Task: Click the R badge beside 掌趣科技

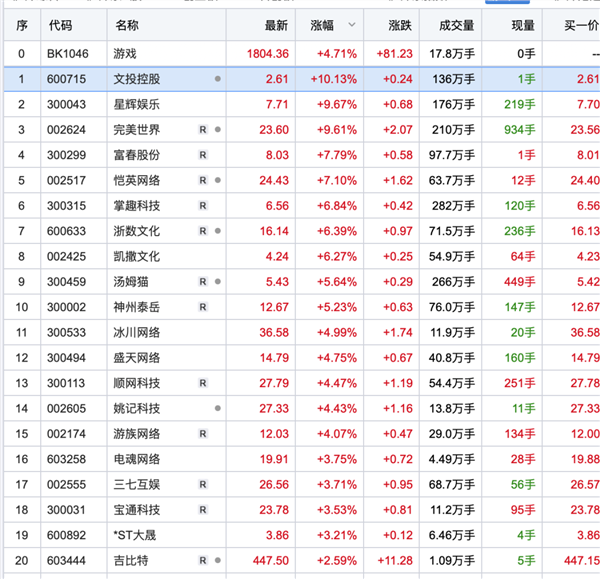Action: (203, 207)
